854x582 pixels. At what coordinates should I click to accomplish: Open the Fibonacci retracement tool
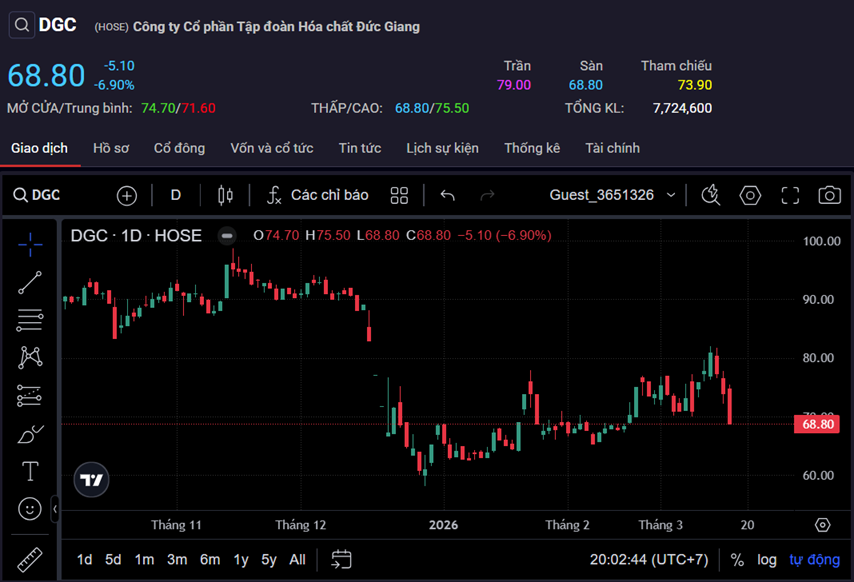30,320
